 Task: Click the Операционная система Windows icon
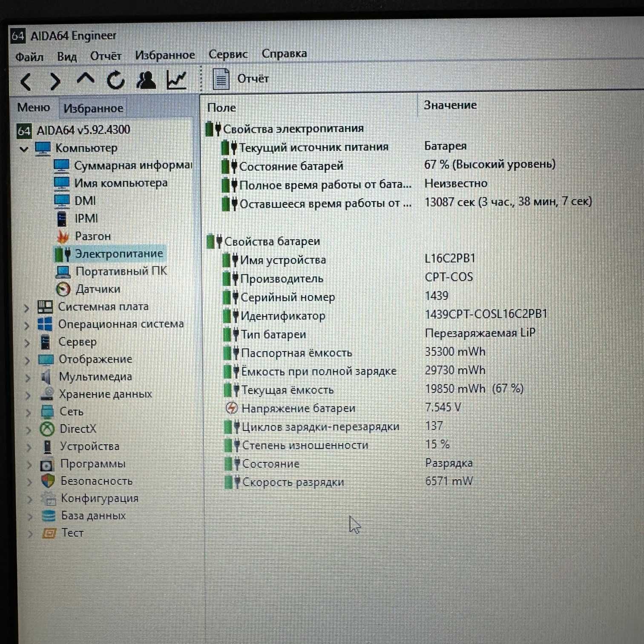point(45,324)
